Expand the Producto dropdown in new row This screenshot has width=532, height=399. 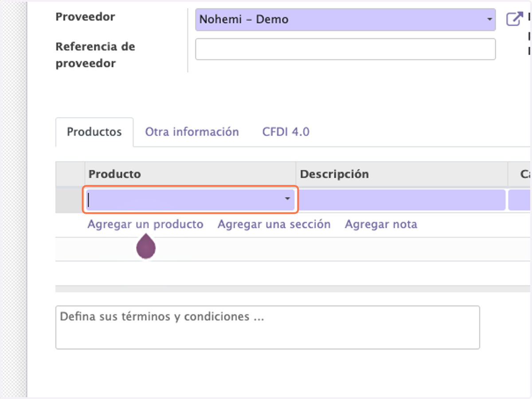(288, 199)
